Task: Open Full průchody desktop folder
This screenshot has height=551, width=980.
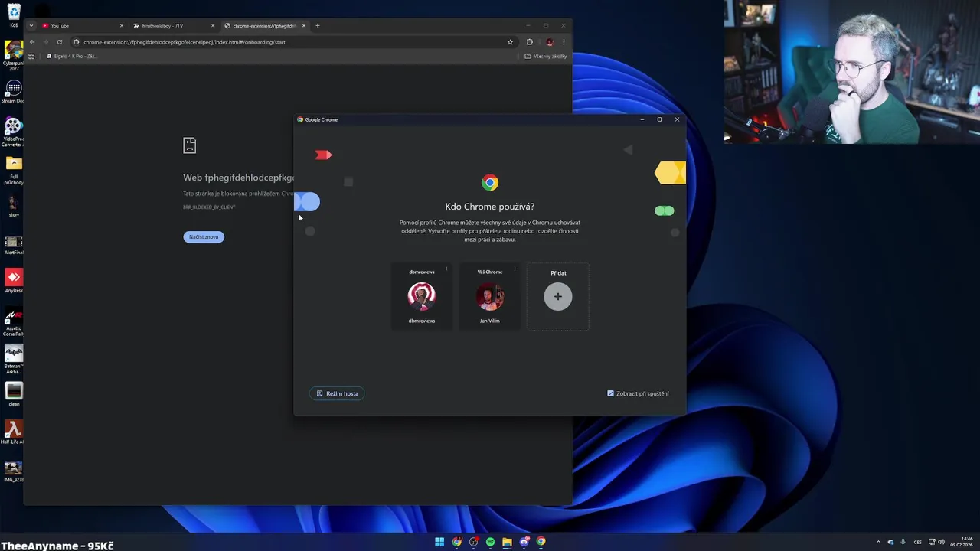Action: (x=14, y=171)
